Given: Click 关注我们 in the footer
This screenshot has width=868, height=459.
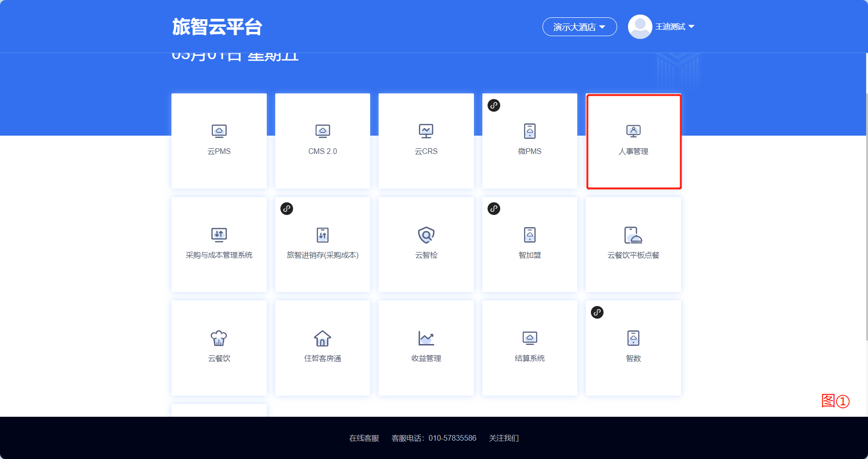Looking at the screenshot, I should coord(504,438).
